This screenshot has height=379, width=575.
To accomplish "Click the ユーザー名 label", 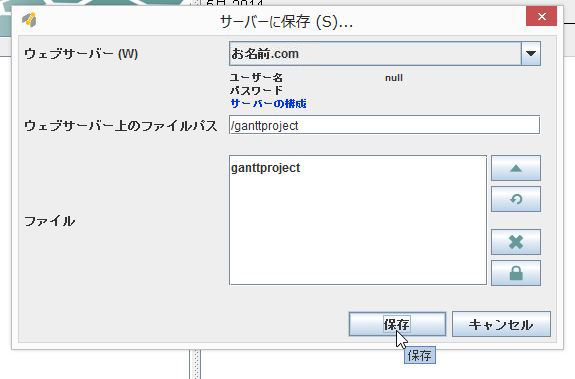I will click(256, 78).
